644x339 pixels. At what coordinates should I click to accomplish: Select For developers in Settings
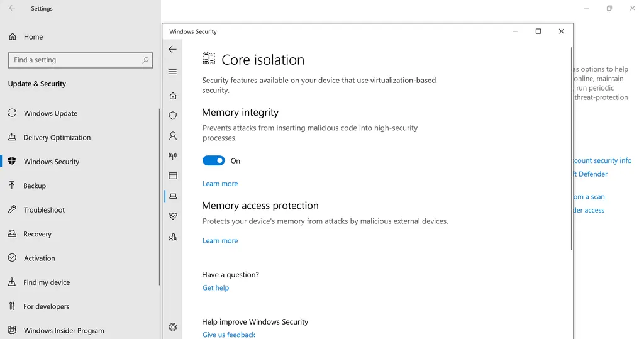click(47, 306)
